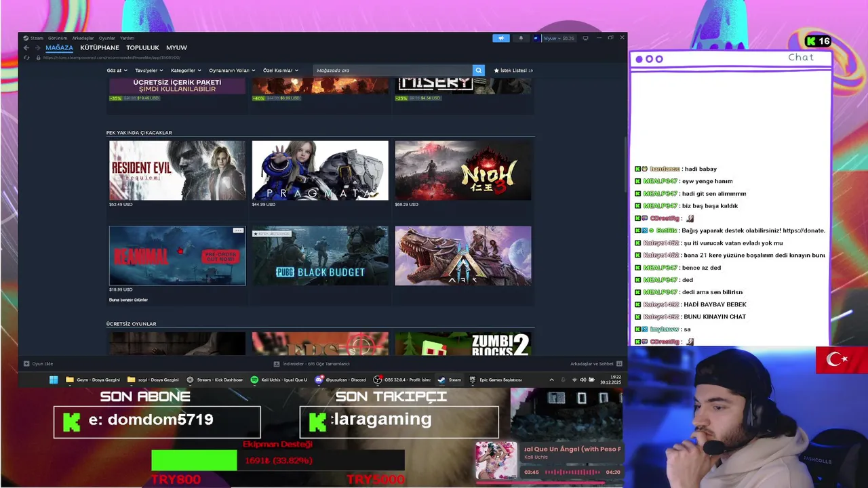Switch to the MAĞAZA tab
868x488 pixels.
(59, 47)
